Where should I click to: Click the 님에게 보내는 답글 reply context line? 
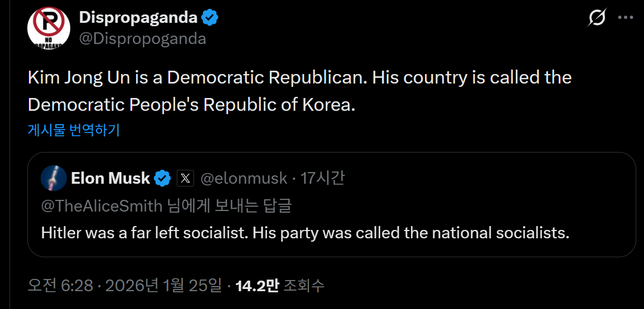tap(229, 205)
